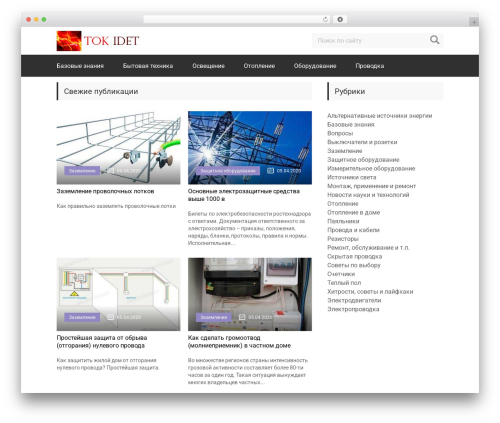The width and height of the screenshot is (500, 423).
Task: Open the Оборудование menu
Action: 315,66
